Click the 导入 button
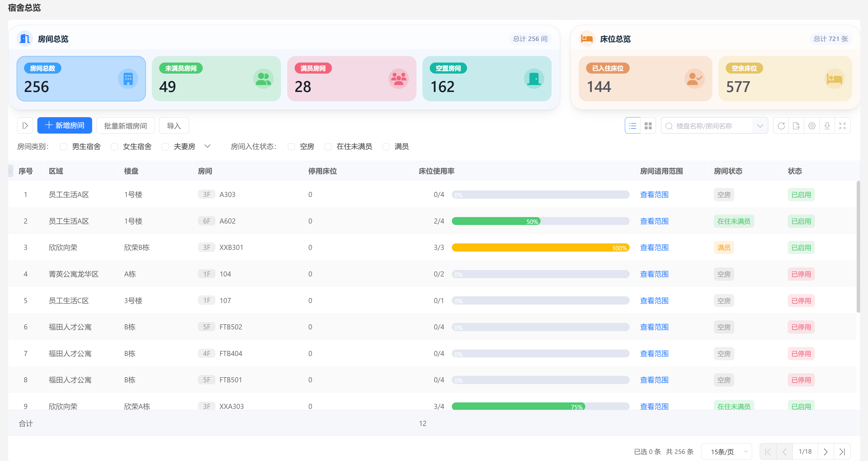868x461 pixels. (174, 126)
